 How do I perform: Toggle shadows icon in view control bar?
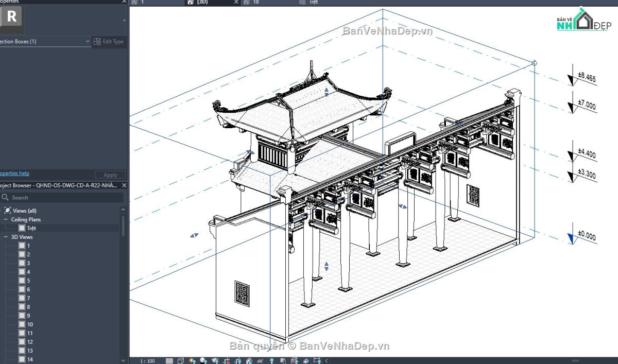[203, 361]
